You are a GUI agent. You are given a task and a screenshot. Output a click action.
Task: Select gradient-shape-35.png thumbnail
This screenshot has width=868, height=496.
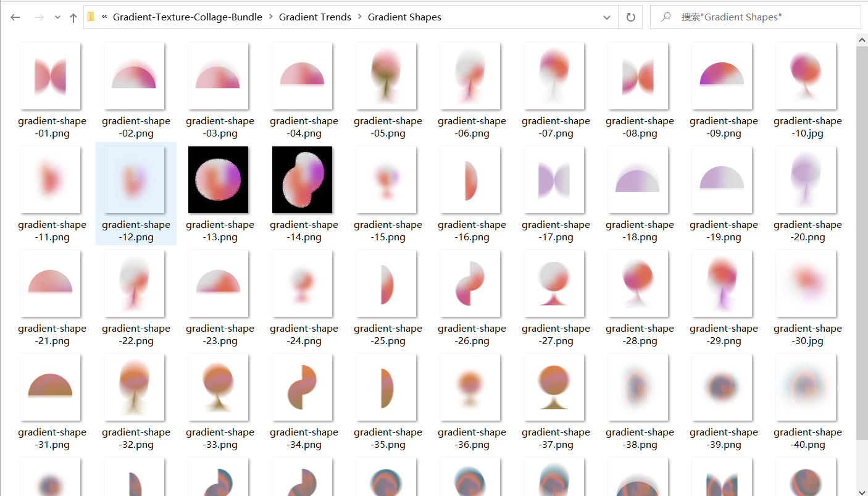(x=386, y=387)
